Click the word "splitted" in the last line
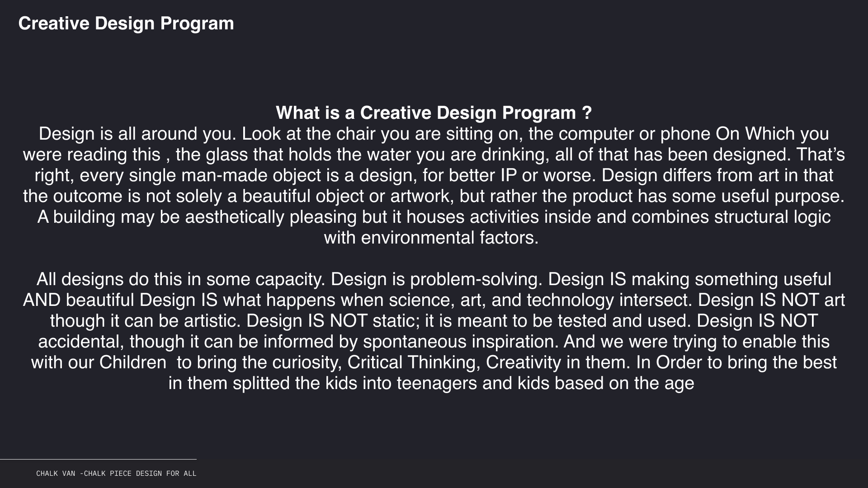Screen dimensions: 868x488 [x=261, y=383]
